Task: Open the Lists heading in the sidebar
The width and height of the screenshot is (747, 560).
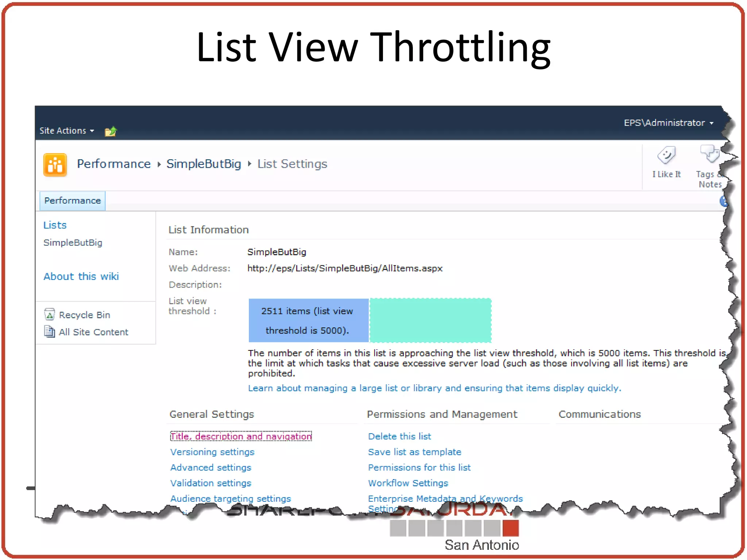Action: [55, 225]
